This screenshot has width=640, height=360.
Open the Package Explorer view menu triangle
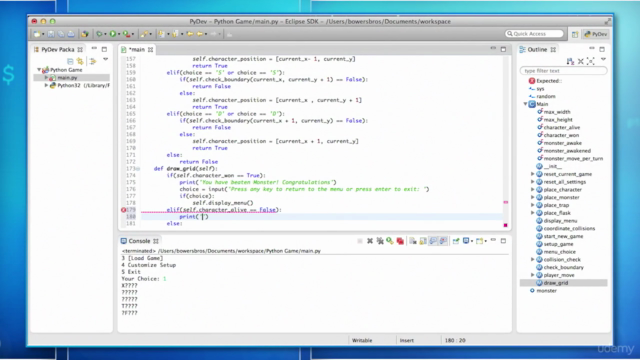pyautogui.click(x=105, y=60)
